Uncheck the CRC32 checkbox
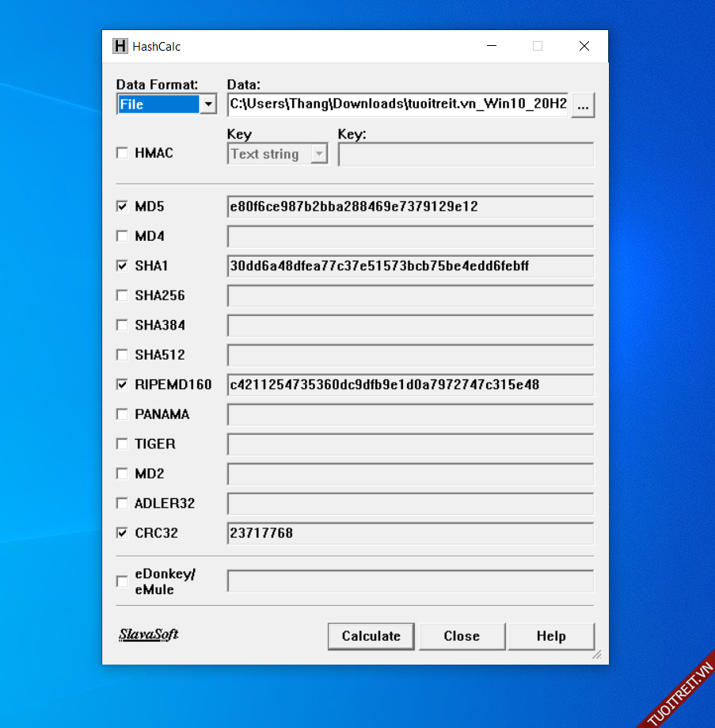 point(122,533)
